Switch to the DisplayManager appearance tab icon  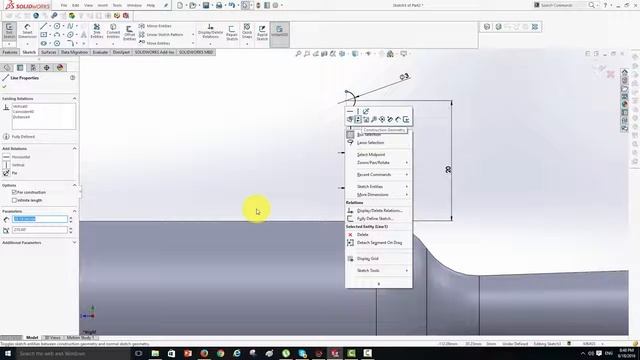[x=60, y=68]
